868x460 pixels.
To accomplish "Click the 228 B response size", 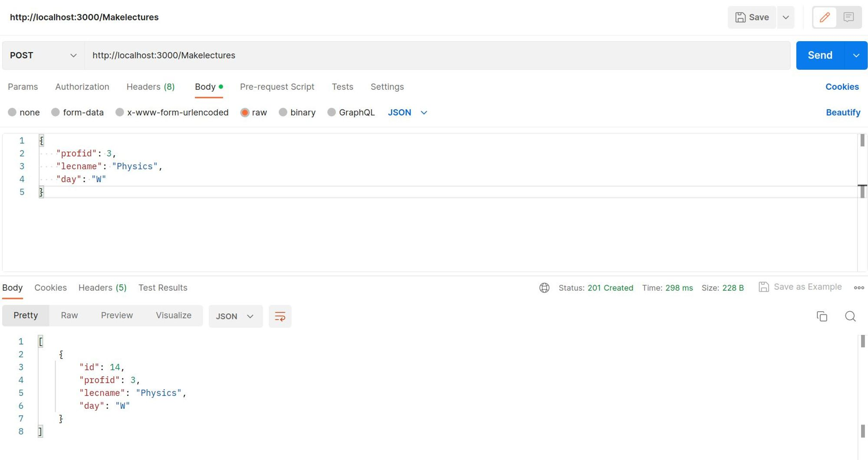I will coord(733,288).
